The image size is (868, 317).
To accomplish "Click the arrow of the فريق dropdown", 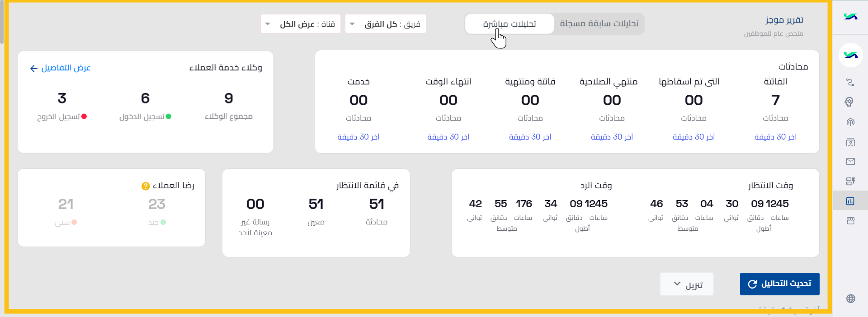I will click(x=352, y=24).
